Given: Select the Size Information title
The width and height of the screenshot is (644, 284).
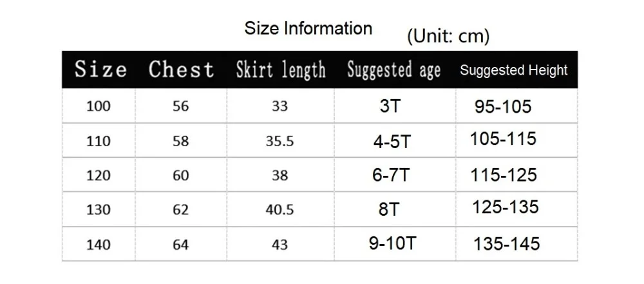Looking at the screenshot, I should 308,28.
